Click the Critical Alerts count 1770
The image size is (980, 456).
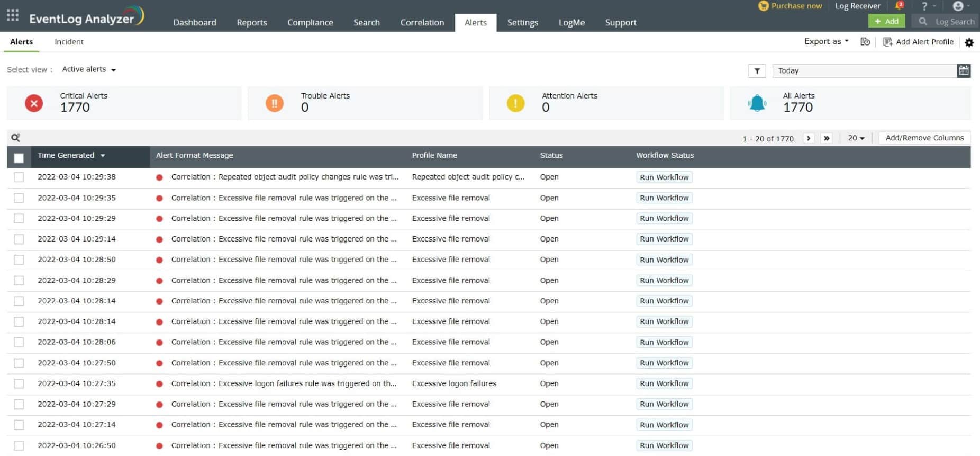coord(75,108)
